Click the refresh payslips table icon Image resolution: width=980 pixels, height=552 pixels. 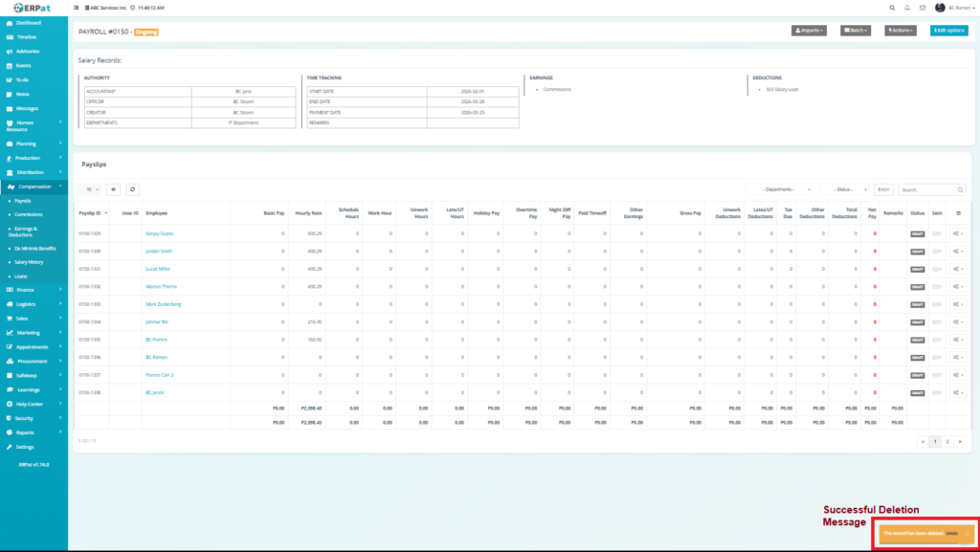(132, 189)
